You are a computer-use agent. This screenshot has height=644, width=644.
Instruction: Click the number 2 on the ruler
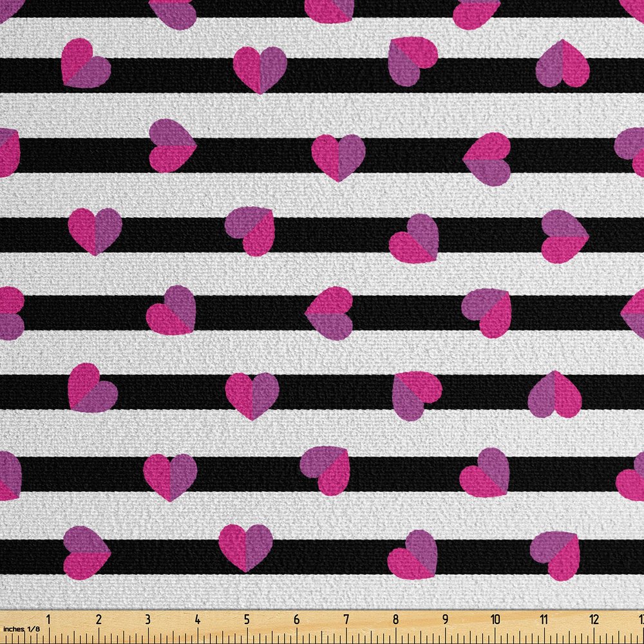pyautogui.click(x=98, y=620)
